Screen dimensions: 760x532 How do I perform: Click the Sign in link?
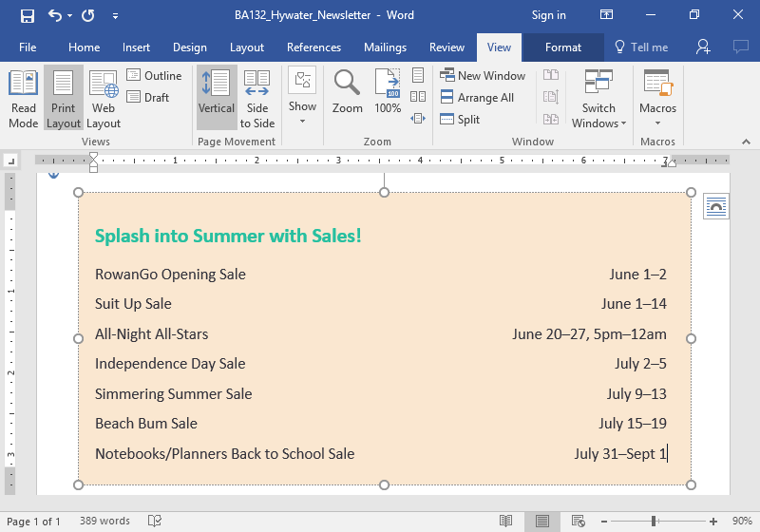coord(548,15)
